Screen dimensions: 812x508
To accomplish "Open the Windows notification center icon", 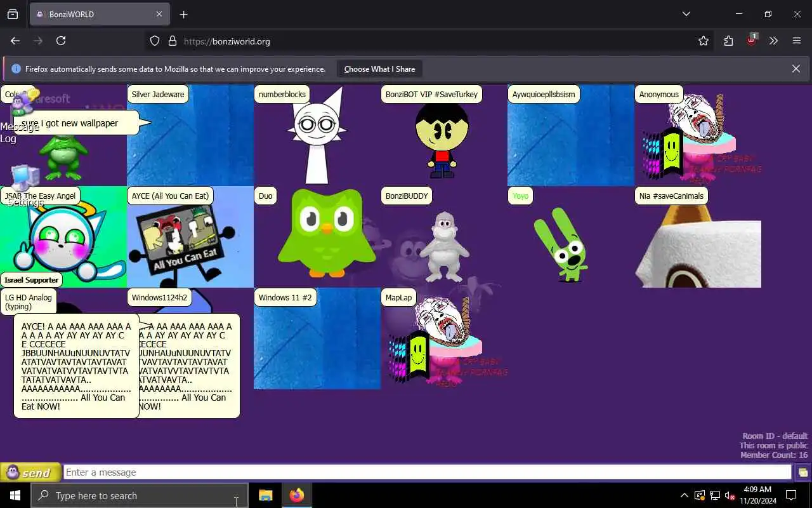I will [791, 495].
